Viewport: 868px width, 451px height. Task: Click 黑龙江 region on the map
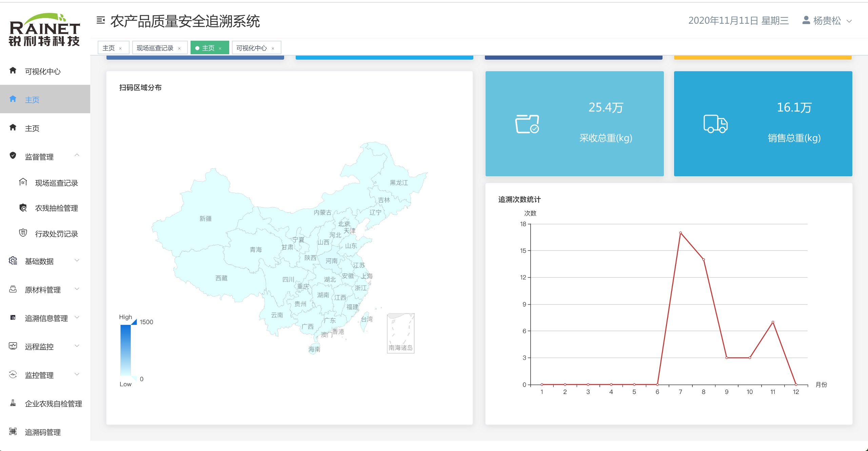pos(399,182)
